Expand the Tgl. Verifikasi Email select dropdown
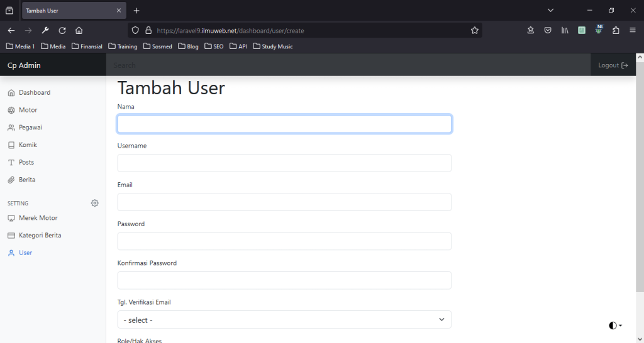The image size is (644, 343). 284,320
